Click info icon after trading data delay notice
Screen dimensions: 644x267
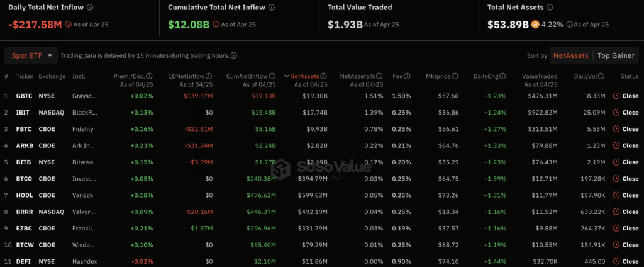pos(234,55)
